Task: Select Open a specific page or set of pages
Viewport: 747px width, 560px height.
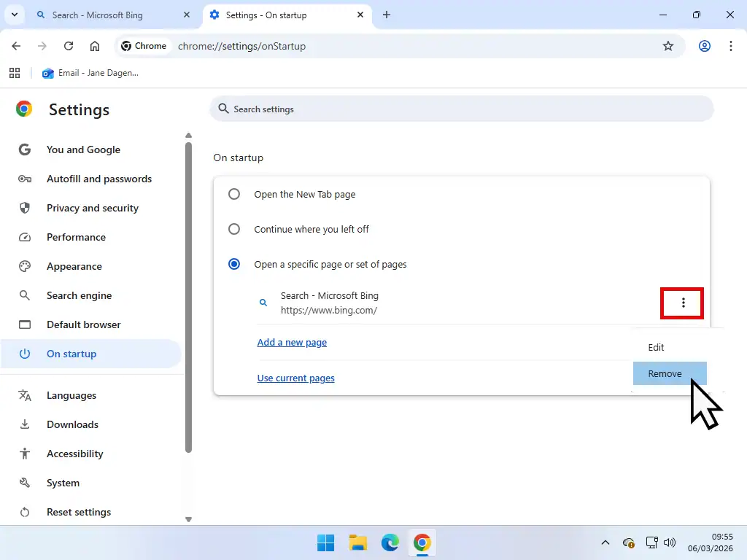Action: coord(233,264)
